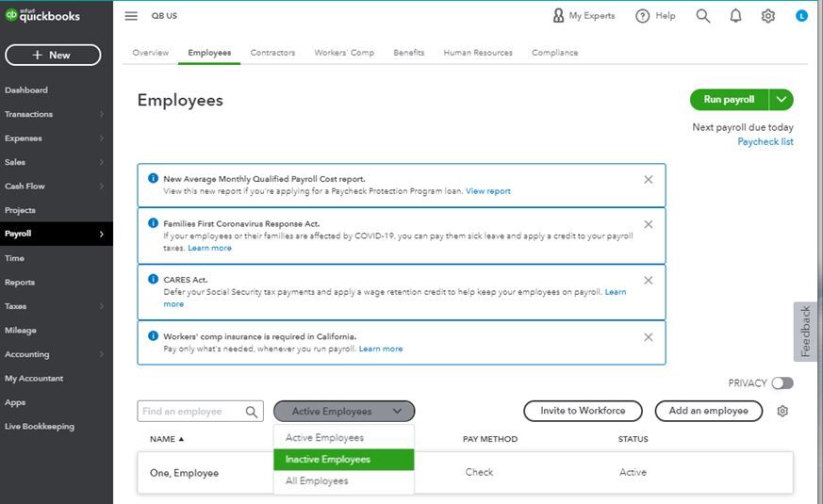
Task: Open Time in the sidebar
Action: point(14,258)
